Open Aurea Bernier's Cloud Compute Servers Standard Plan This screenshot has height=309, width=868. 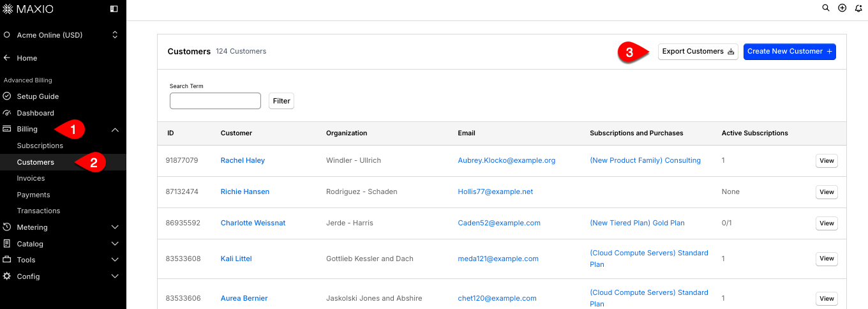pos(649,298)
